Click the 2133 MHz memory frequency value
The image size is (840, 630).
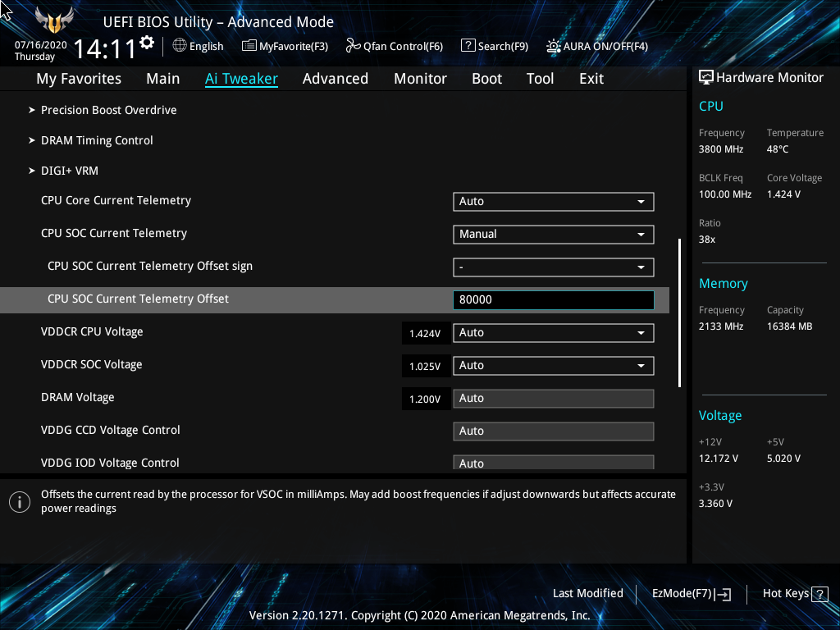pyautogui.click(x=721, y=326)
